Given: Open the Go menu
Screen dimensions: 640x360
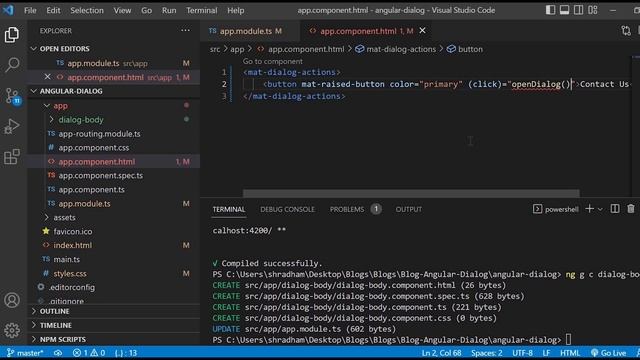Looking at the screenshot, I should pos(147,10).
